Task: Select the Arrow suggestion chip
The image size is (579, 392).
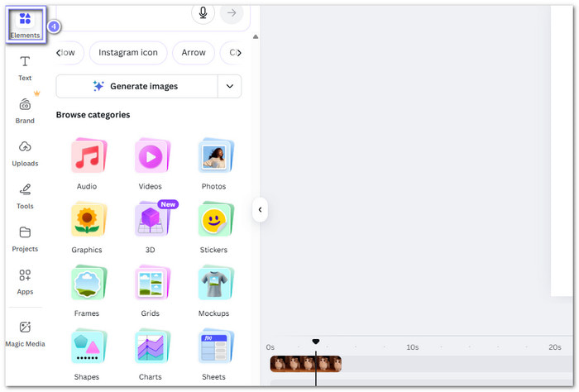Action: 194,53
